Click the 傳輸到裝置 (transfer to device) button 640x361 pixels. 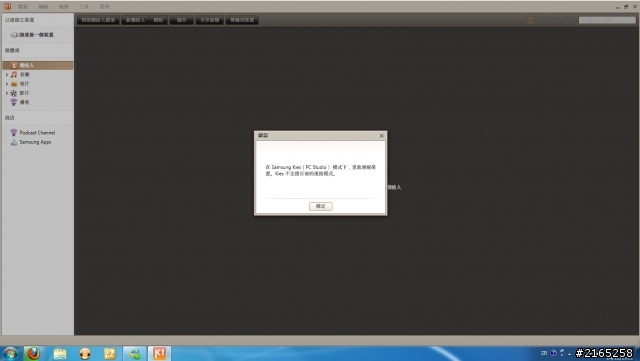pos(242,20)
